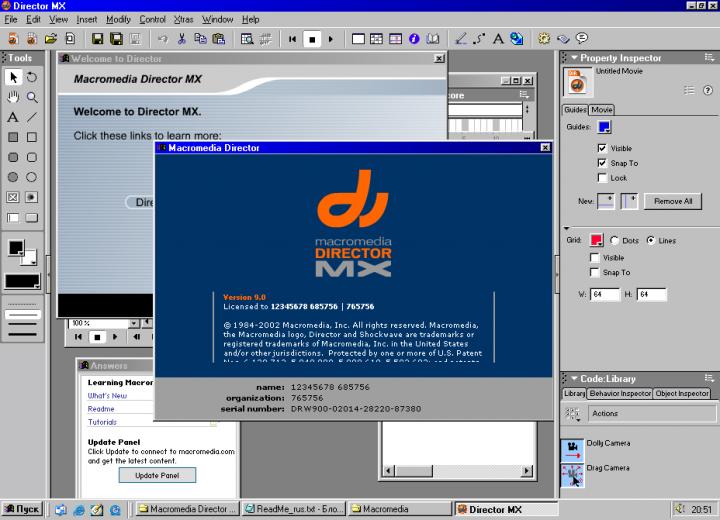Click the Save All double-disk icon
Image resolution: width=720 pixels, height=520 pixels.
click(x=116, y=39)
